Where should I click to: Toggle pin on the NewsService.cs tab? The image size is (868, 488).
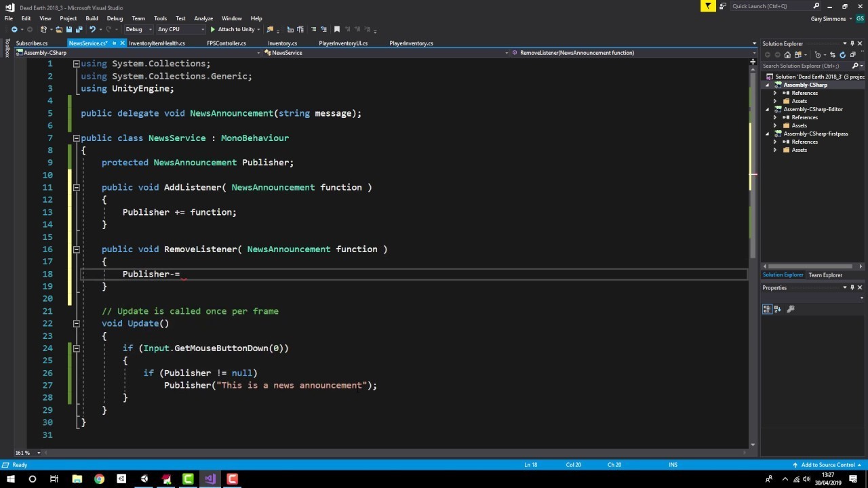pyautogui.click(x=114, y=43)
